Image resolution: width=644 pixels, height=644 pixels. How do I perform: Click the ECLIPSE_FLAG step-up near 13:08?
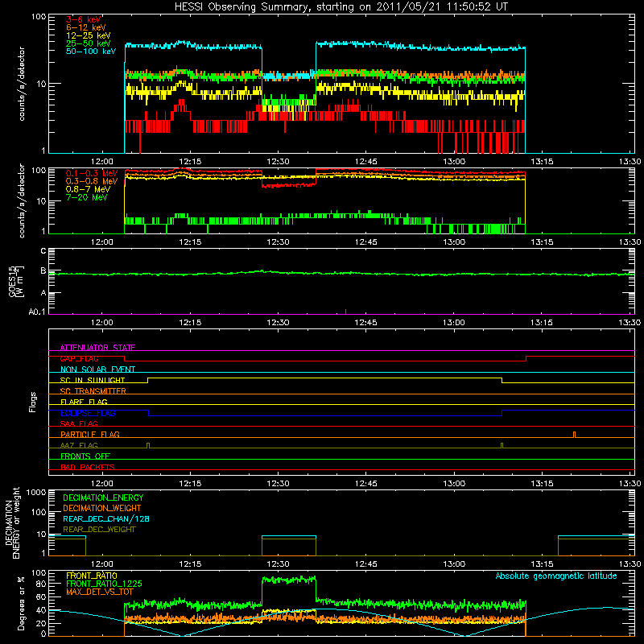(502, 413)
